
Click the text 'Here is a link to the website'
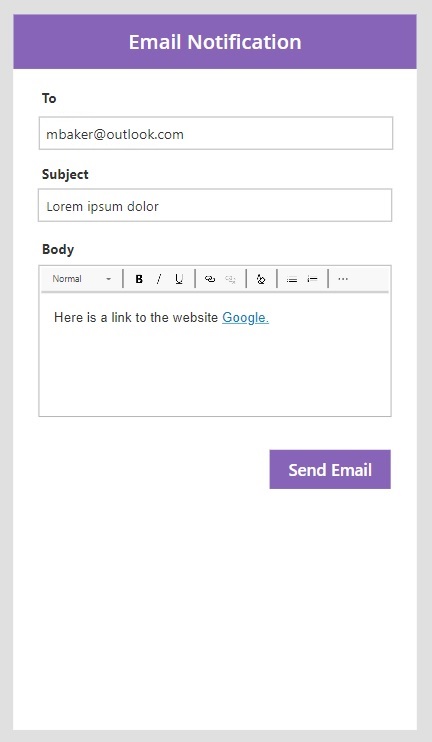136,318
